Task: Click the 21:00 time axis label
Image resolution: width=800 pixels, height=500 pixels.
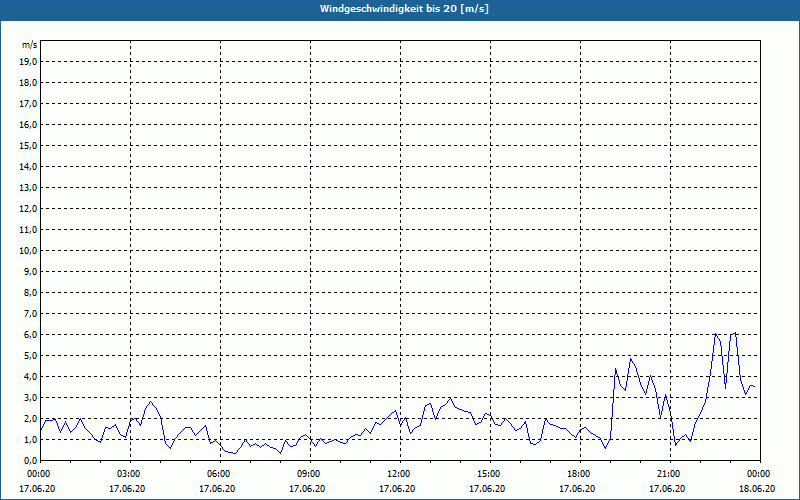Action: tap(670, 474)
